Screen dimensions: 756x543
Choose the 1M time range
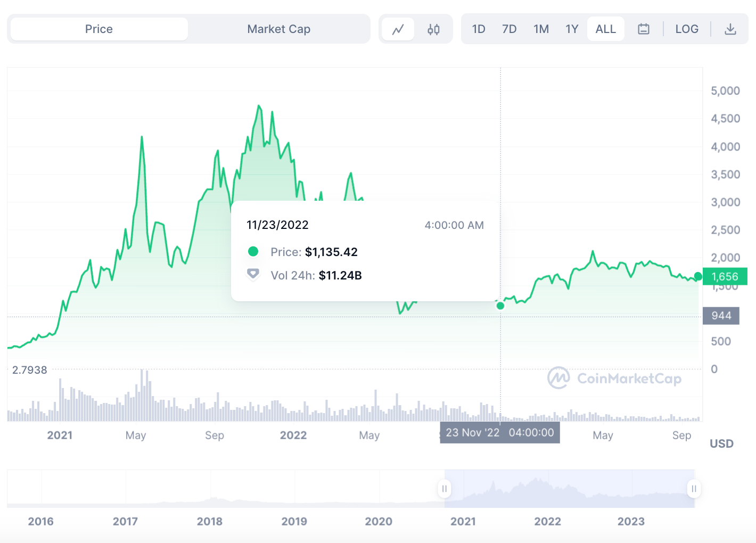[x=541, y=29]
